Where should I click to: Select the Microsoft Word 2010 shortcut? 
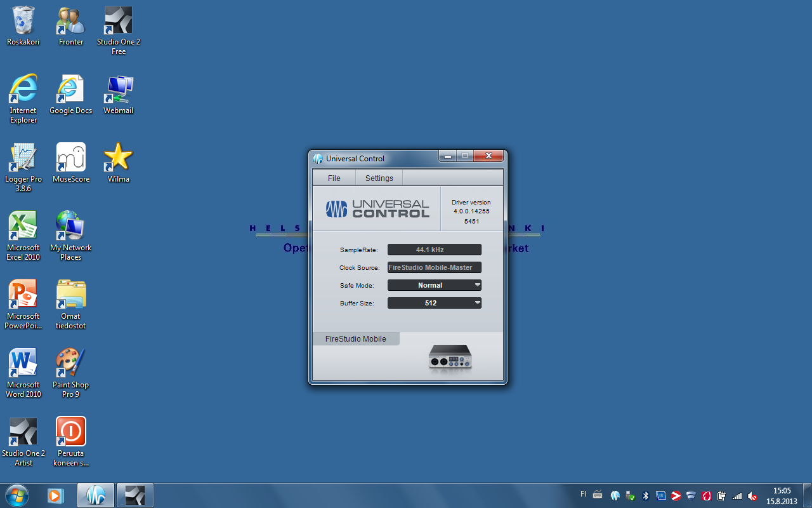click(x=23, y=373)
